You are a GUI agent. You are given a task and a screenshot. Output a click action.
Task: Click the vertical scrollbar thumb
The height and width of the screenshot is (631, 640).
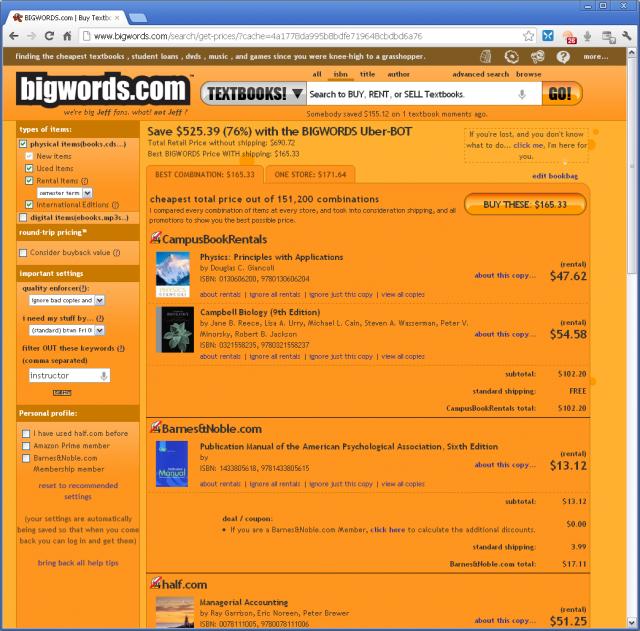[x=631, y=165]
